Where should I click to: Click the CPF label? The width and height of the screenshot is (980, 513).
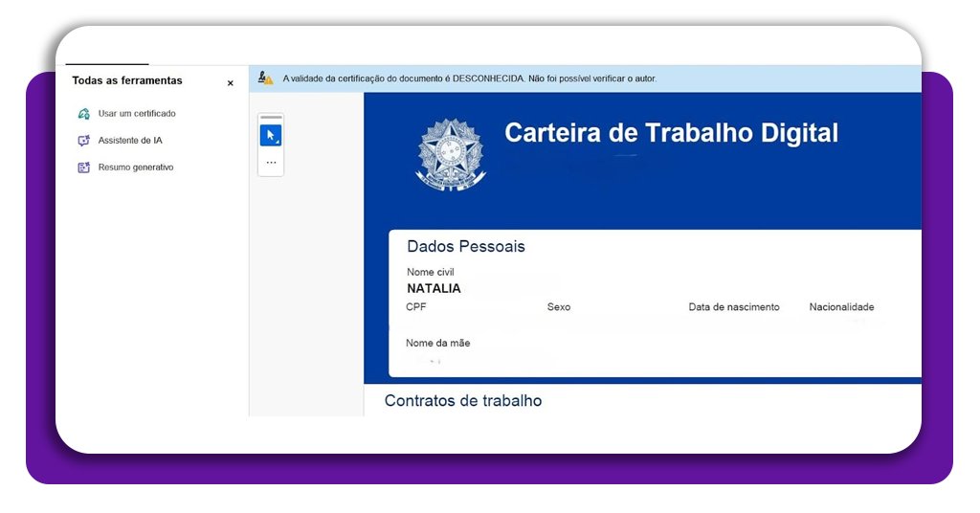[415, 307]
